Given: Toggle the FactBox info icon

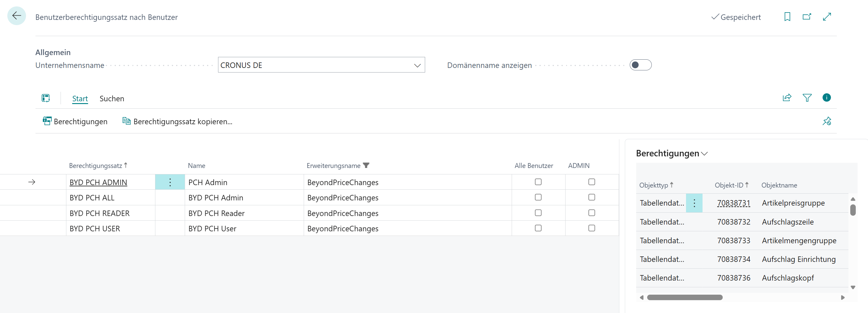Looking at the screenshot, I should pos(826,97).
